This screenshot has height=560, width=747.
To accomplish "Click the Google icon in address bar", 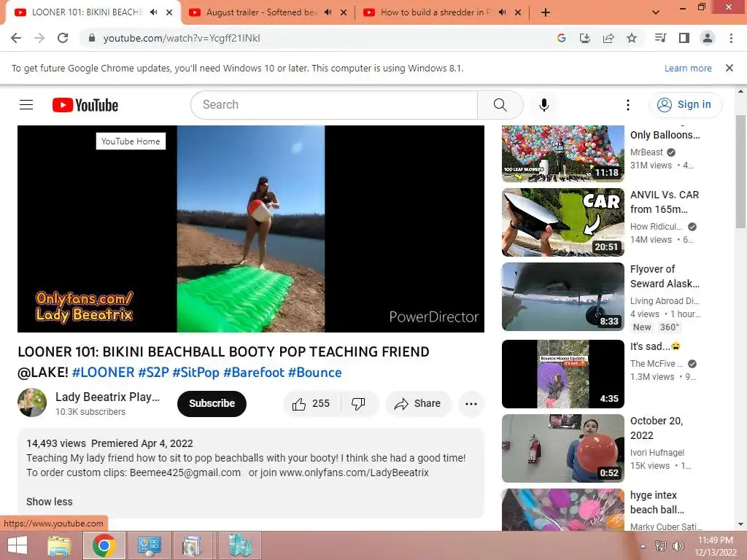I will pyautogui.click(x=562, y=38).
